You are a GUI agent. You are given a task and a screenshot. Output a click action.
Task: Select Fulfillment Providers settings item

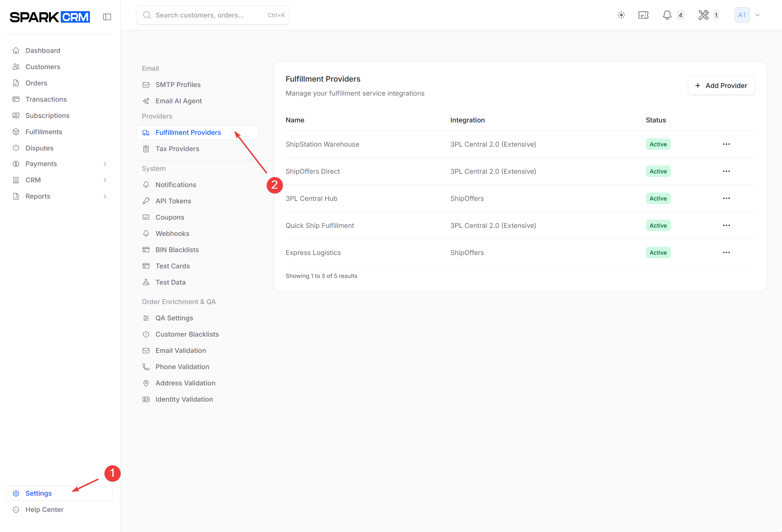point(197,133)
